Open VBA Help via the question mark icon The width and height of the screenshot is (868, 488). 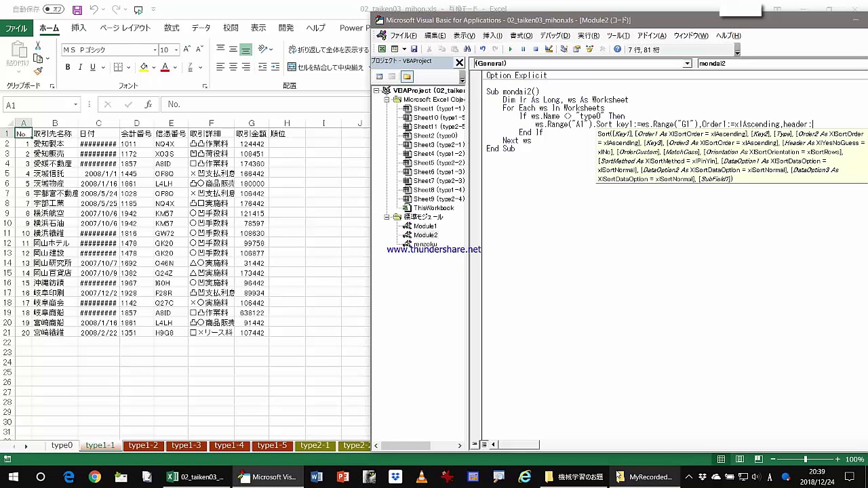pos(617,49)
